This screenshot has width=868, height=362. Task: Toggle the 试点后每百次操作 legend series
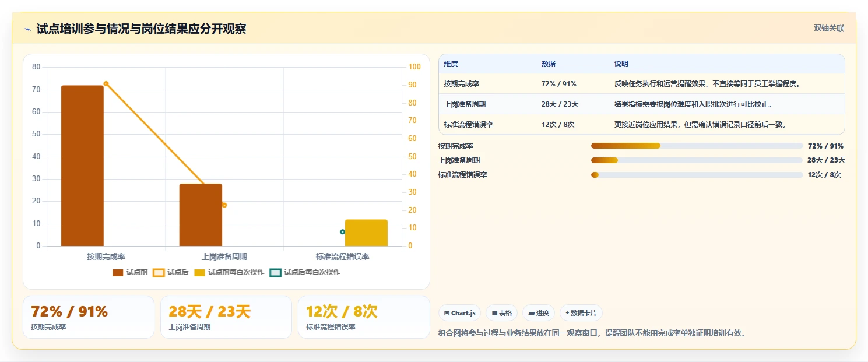pyautogui.click(x=305, y=272)
